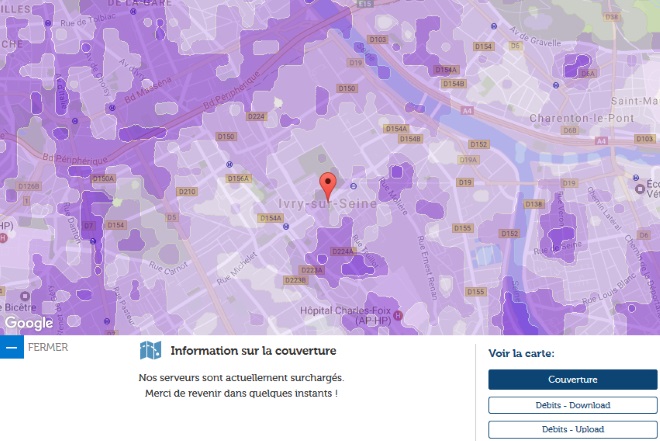Click the D150A road marker
The image size is (660, 441).
103,178
